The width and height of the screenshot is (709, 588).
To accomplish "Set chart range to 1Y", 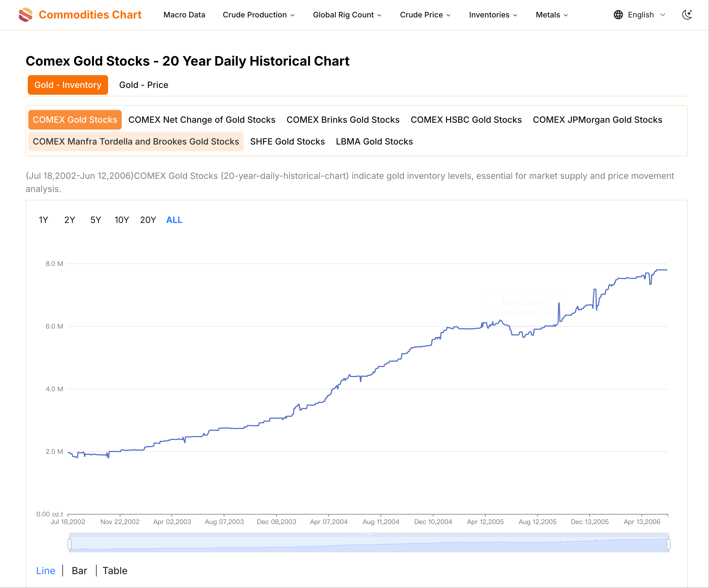I will (43, 220).
